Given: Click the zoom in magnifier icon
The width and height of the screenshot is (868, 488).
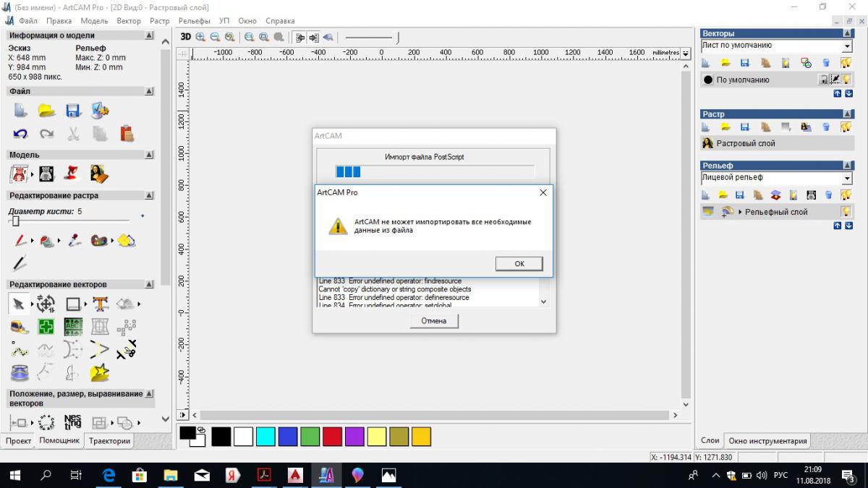Looking at the screenshot, I should click(x=200, y=36).
